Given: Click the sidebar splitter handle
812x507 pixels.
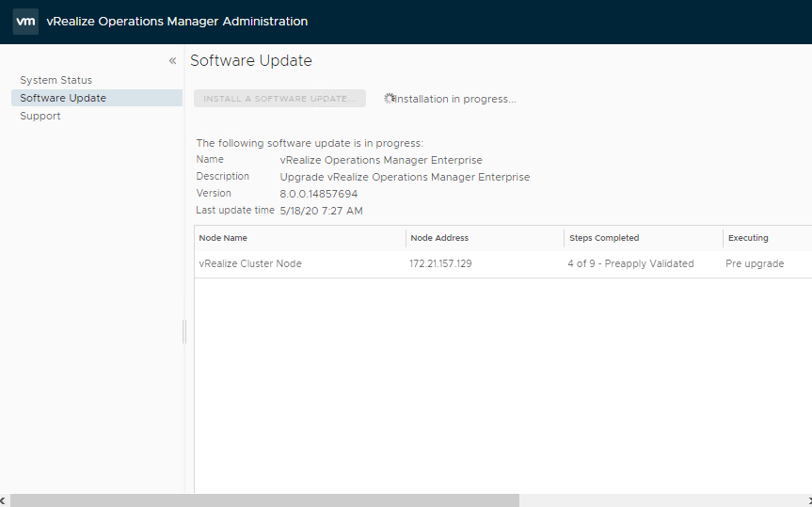Looking at the screenshot, I should click(183, 332).
